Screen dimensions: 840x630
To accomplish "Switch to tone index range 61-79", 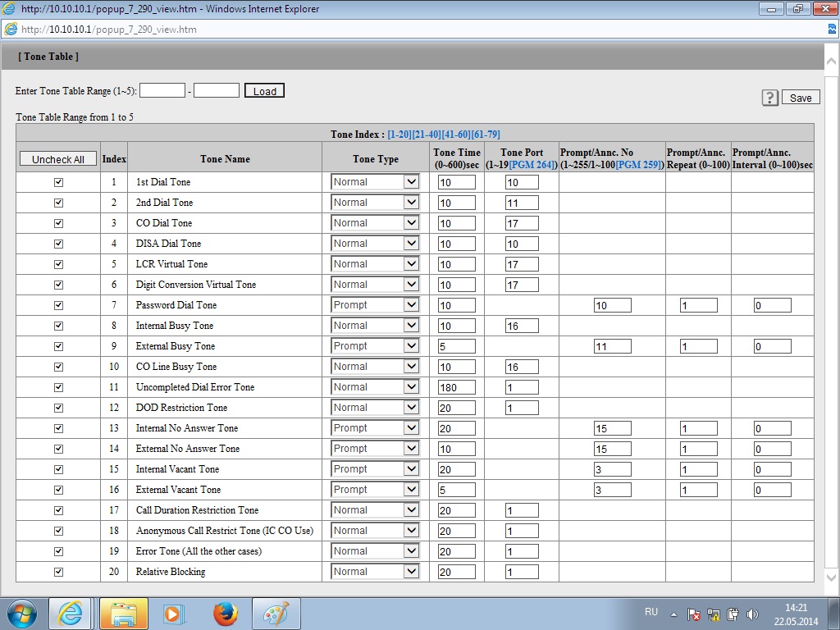I will (486, 134).
